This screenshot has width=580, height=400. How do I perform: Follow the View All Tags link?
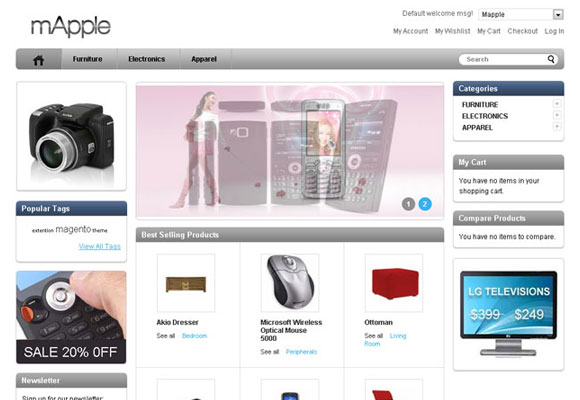click(100, 246)
